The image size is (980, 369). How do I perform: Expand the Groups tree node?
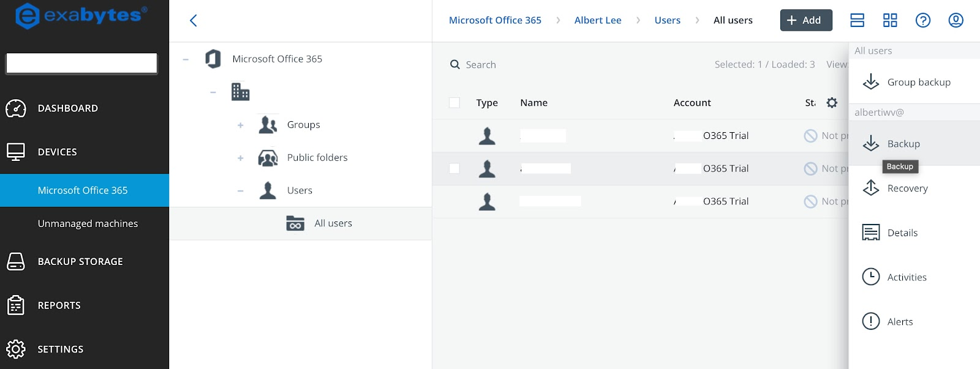point(241,125)
